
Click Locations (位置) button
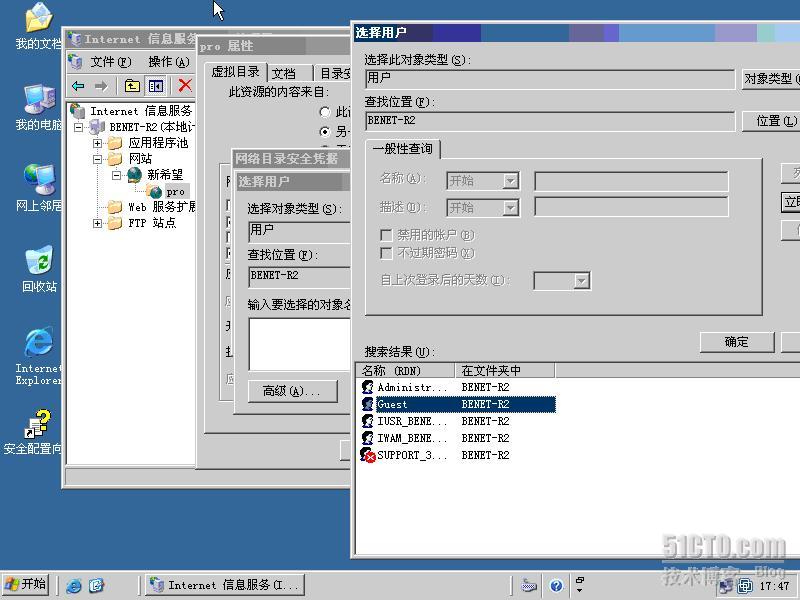point(771,121)
